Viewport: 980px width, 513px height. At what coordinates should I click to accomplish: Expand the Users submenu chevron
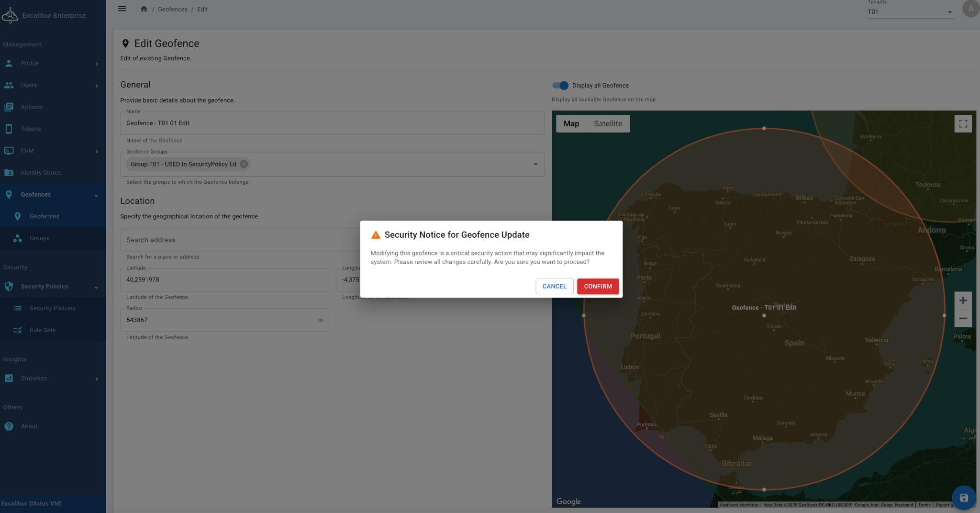pyautogui.click(x=97, y=86)
